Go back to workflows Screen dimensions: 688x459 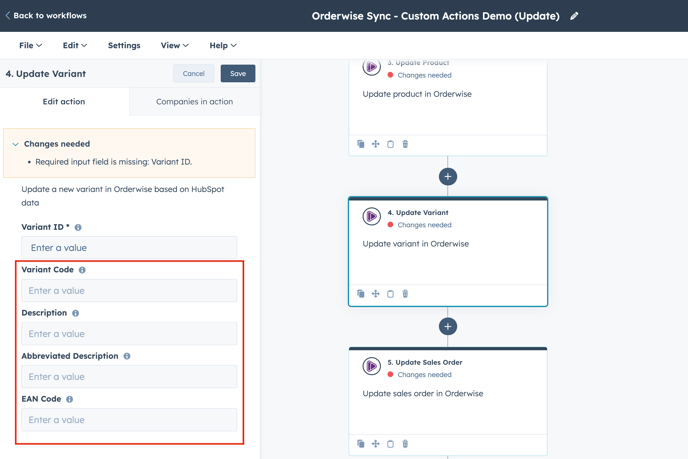click(x=46, y=15)
